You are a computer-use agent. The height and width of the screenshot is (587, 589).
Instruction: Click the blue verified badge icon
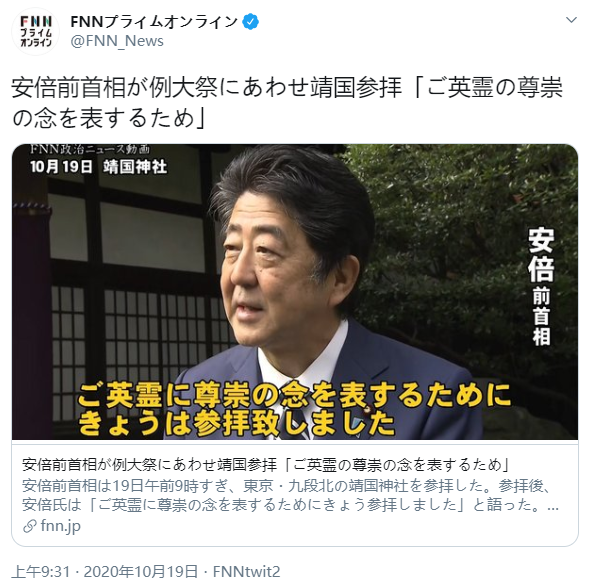tap(250, 22)
